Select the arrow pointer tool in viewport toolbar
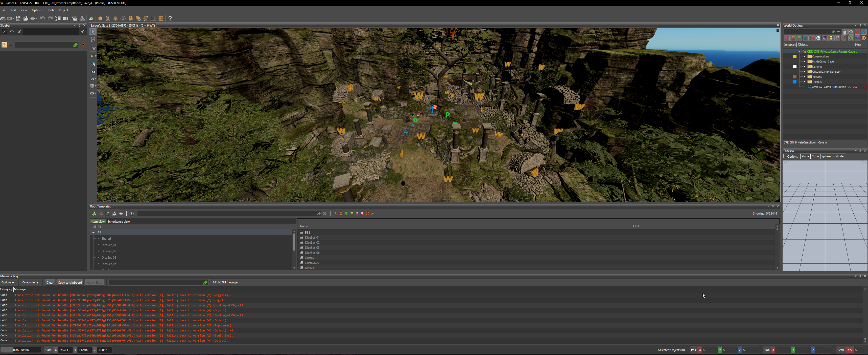 coord(93,32)
